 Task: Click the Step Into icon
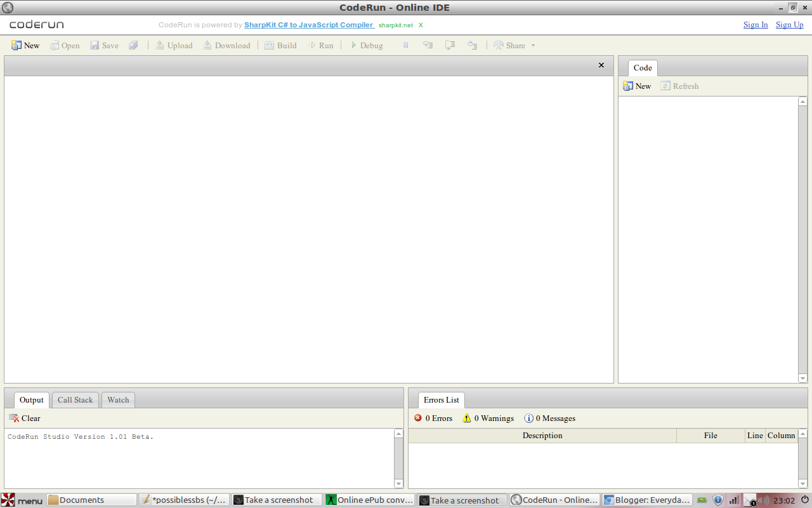[428, 45]
